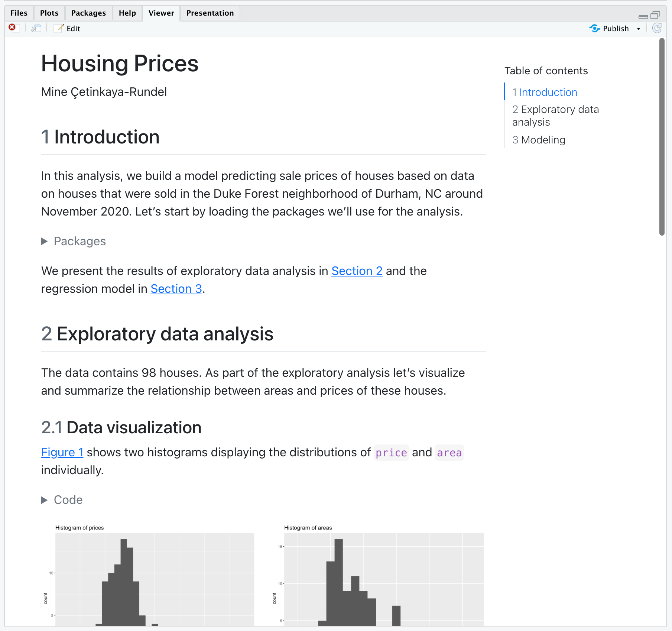Minimize the Viewer pane
Image resolution: width=672 pixels, height=631 pixels.
coord(643,16)
